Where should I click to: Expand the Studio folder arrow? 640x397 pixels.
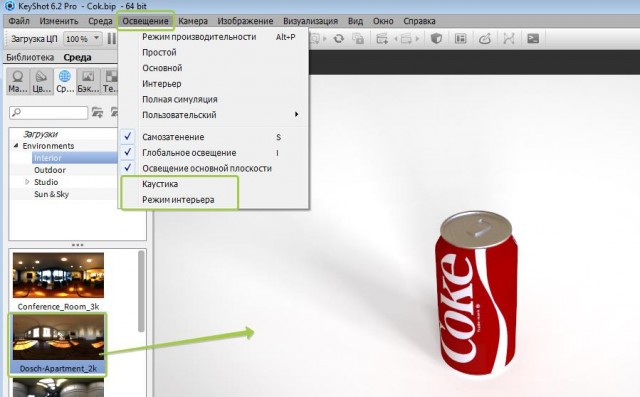27,182
